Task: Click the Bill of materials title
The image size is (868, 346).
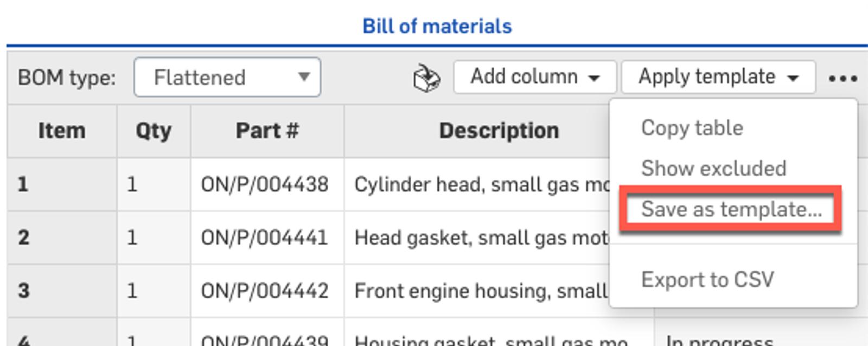Action: 437,26
